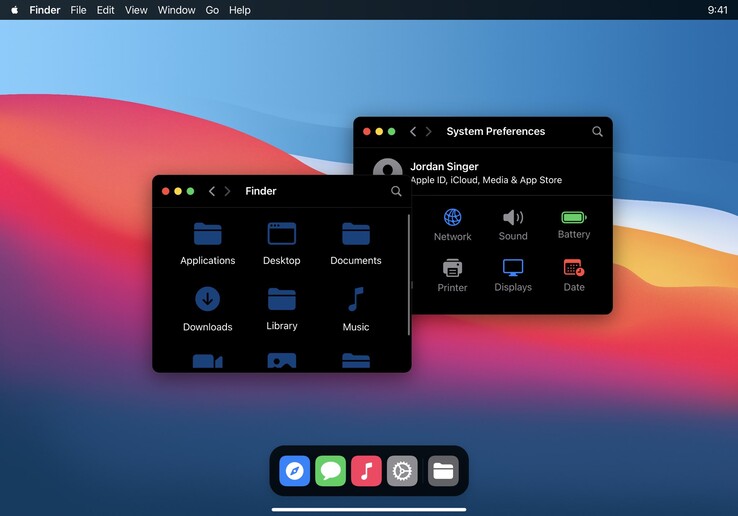Screen dimensions: 738x516
Task: Open the Apple menu
Action: (15, 10)
